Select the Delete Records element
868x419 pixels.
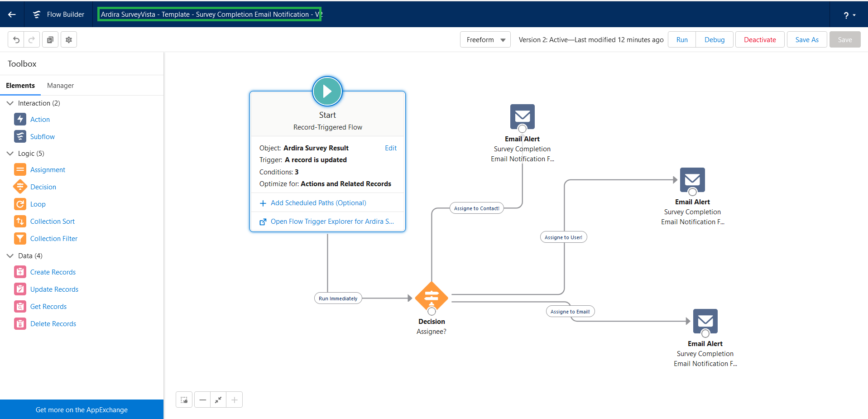(x=53, y=323)
